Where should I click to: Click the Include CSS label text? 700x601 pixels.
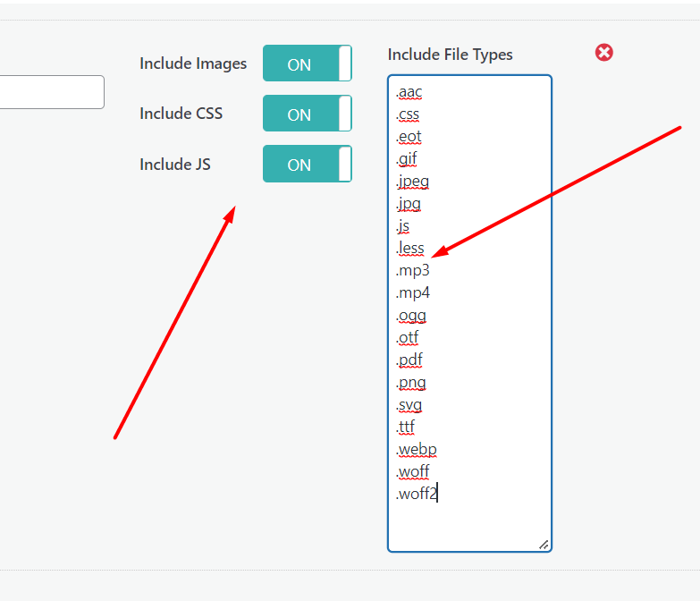181,114
